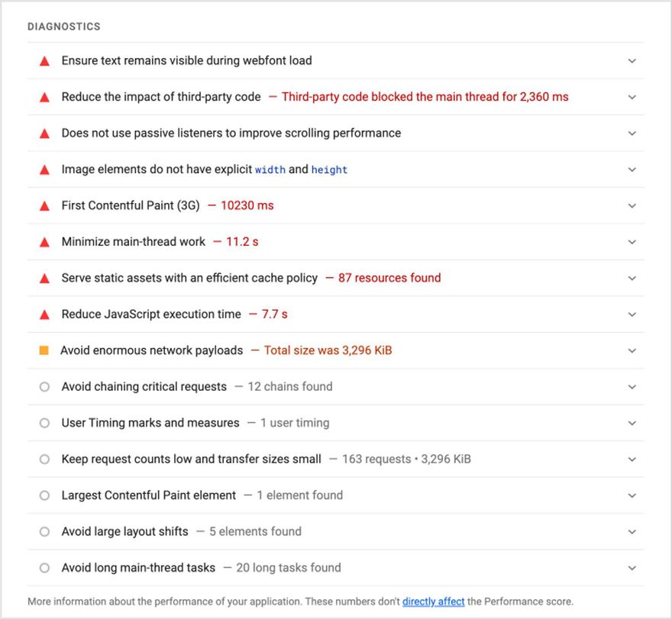The height and width of the screenshot is (619, 672).
Task: Click red triangle next to passive listeners audit
Action: 44,134
